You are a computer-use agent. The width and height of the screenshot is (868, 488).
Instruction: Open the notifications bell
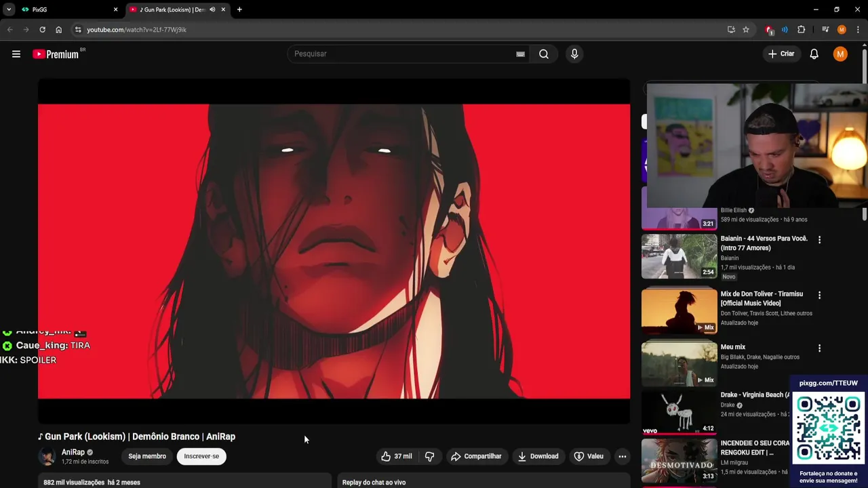pos(814,54)
